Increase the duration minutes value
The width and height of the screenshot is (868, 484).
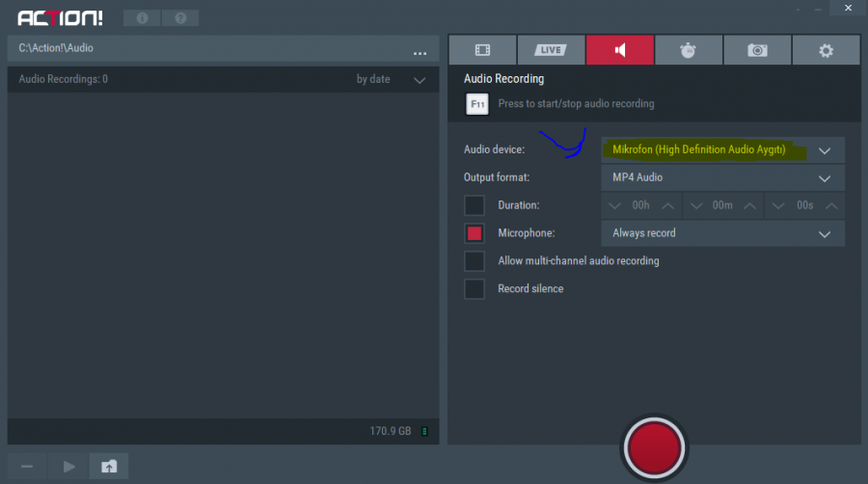pyautogui.click(x=749, y=205)
